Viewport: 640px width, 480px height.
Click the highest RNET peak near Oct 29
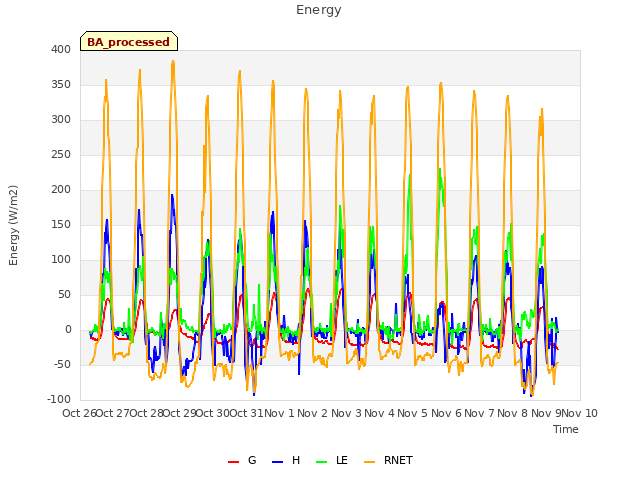pos(173,61)
